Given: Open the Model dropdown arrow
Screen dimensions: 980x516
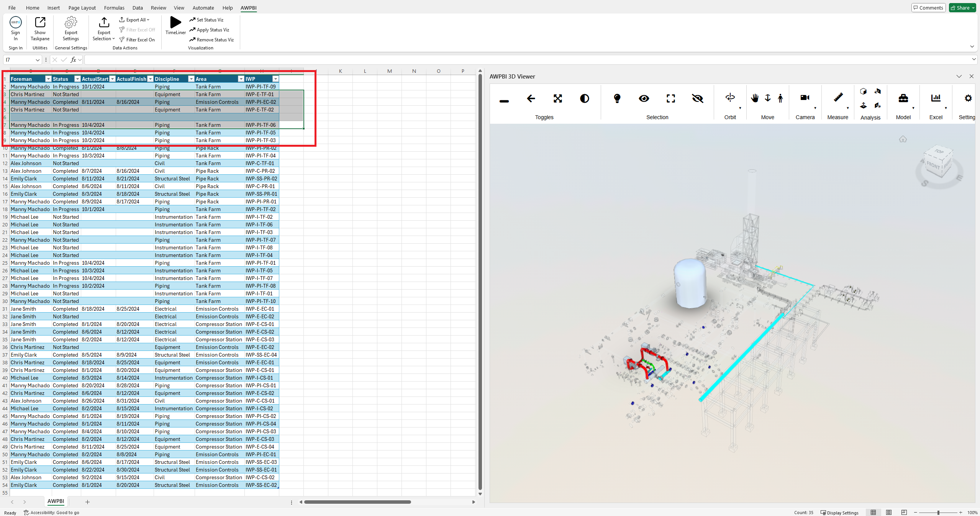Looking at the screenshot, I should click(x=913, y=108).
